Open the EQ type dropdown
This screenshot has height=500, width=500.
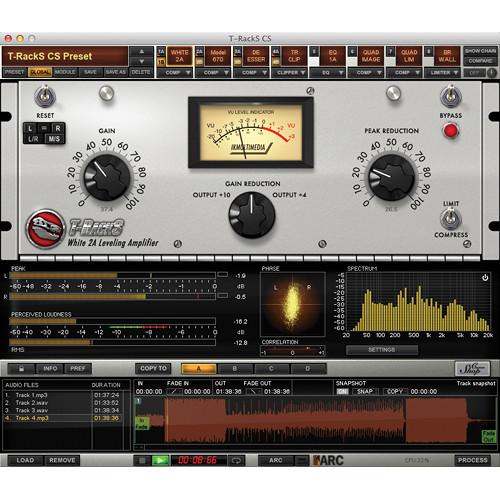328,72
